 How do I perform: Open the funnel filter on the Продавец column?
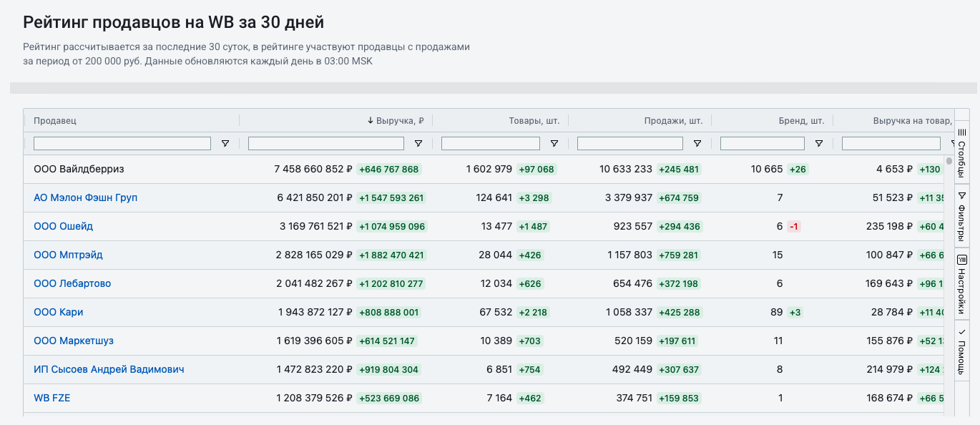point(225,143)
